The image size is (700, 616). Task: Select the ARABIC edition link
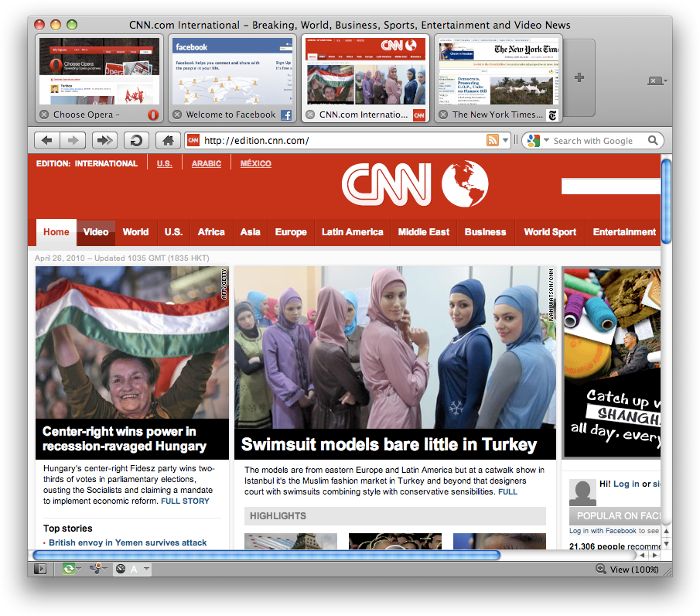[207, 163]
